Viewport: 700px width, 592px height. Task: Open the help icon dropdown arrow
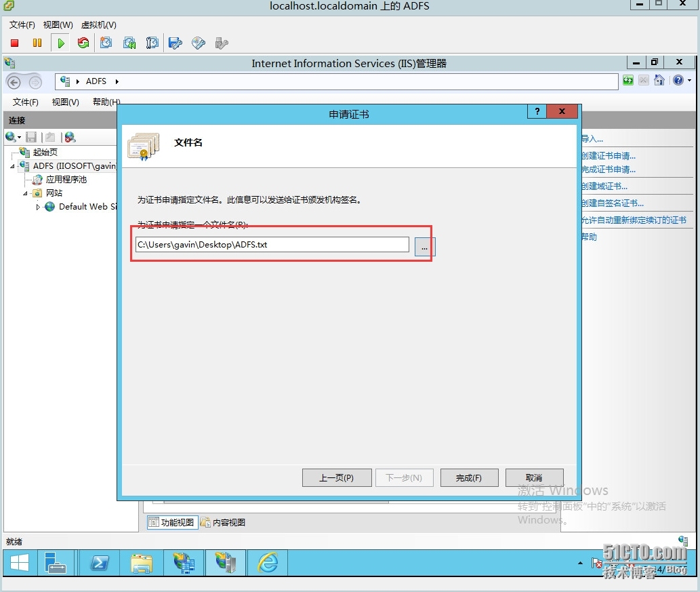coord(689,81)
